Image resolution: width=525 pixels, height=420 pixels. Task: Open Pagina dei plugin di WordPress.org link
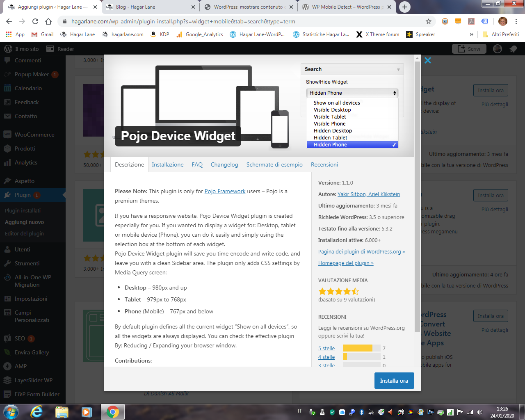click(x=362, y=251)
